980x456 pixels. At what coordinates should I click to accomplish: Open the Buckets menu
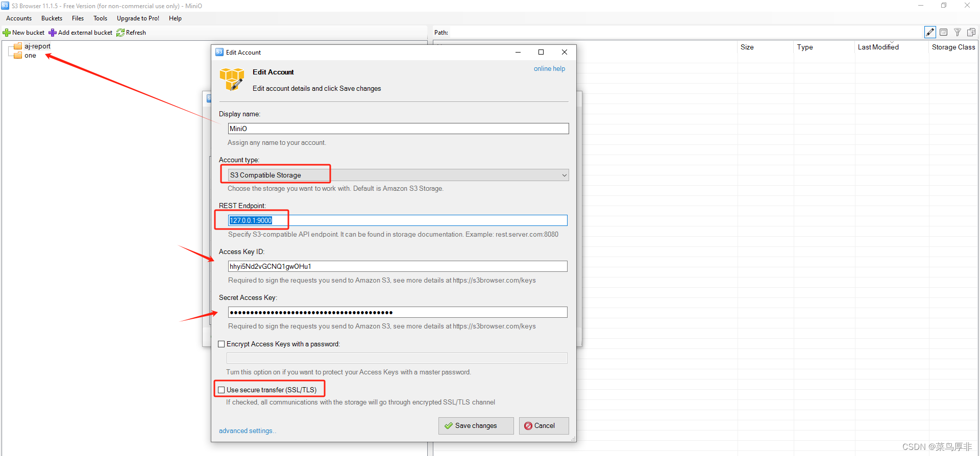(52, 18)
